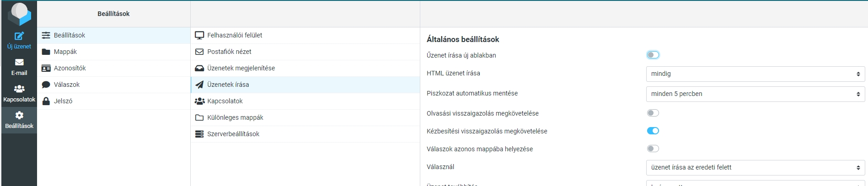Click the Azonosítók ID card icon

[x=46, y=68]
